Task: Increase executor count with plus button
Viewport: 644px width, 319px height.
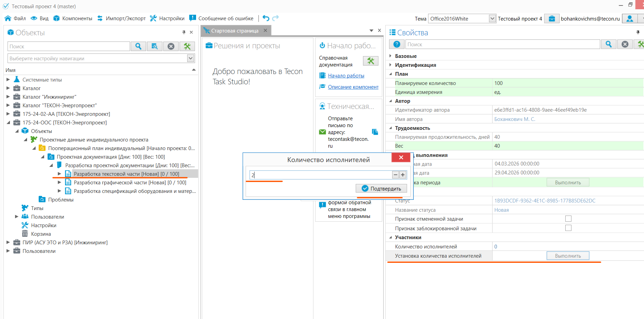Action: click(x=403, y=175)
